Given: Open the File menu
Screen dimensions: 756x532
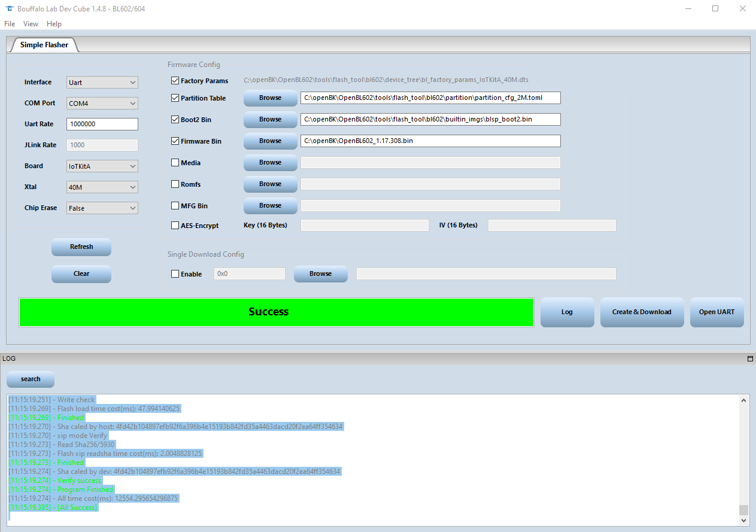Looking at the screenshot, I should 10,24.
